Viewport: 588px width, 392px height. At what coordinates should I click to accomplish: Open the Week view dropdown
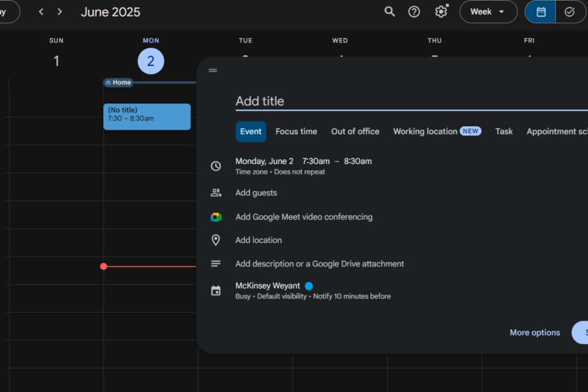click(x=488, y=11)
